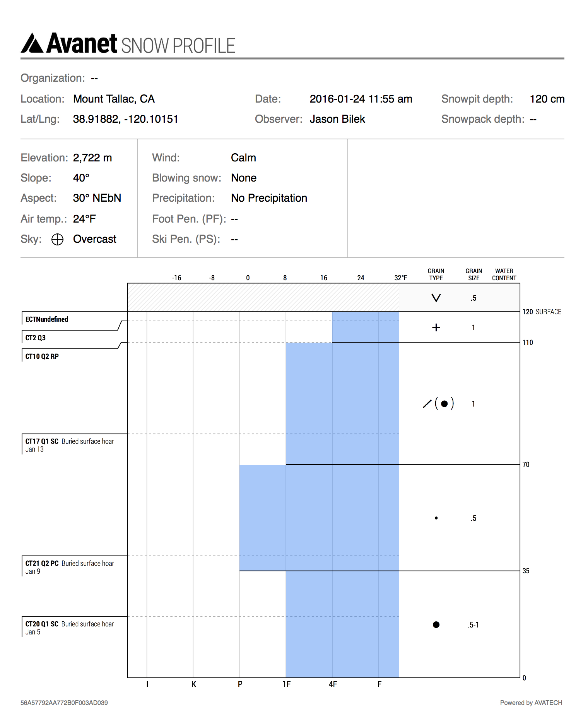Click the overcast sky symbol icon

click(57, 240)
